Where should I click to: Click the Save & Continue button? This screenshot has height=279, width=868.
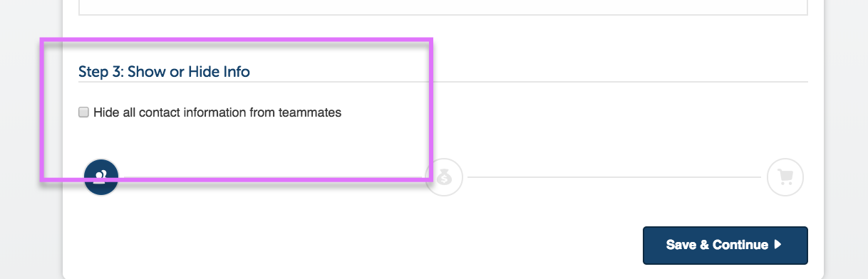point(725,246)
